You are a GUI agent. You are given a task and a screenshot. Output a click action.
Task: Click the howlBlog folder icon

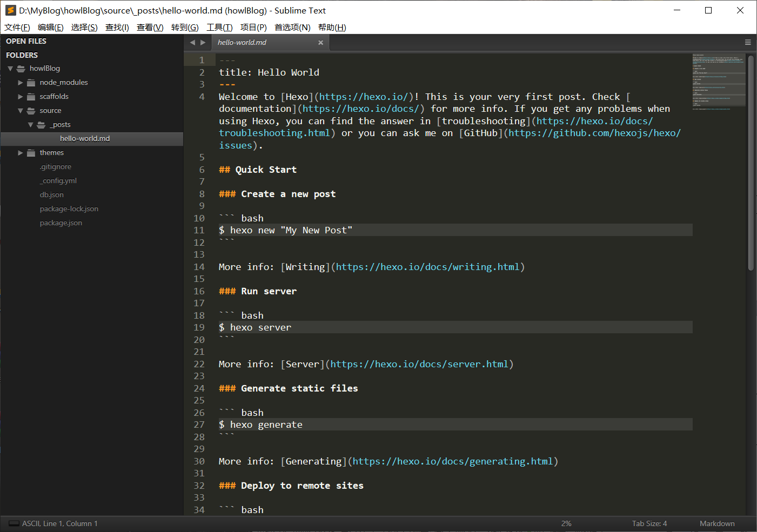point(21,69)
